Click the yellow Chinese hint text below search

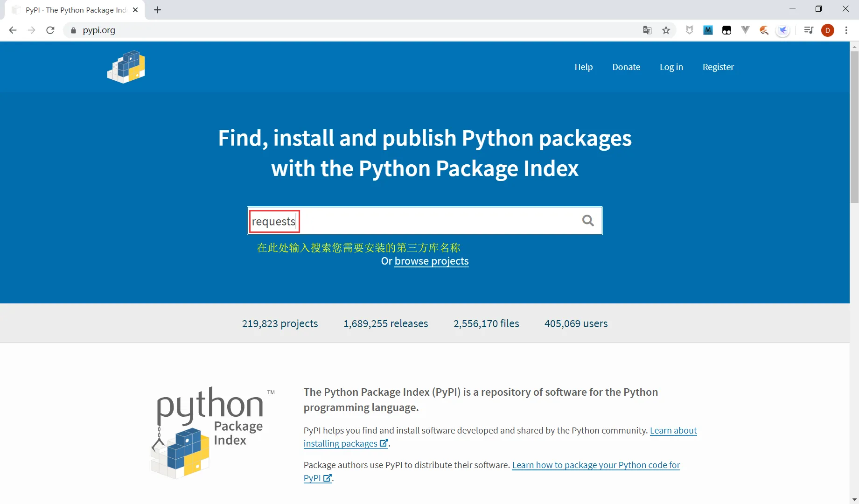[358, 247]
